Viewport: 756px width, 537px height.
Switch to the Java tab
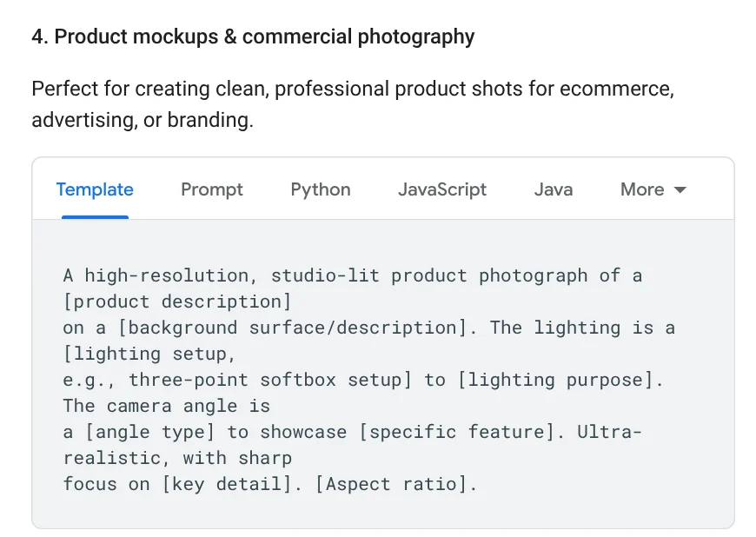click(x=554, y=189)
